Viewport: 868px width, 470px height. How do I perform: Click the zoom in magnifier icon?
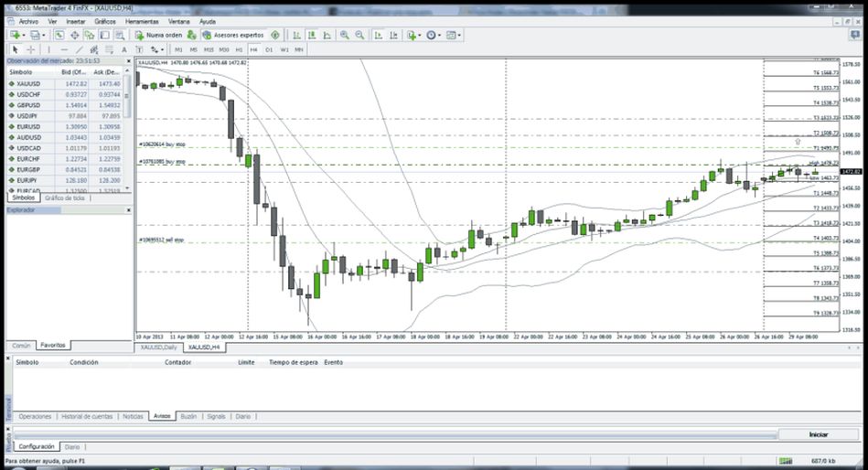tap(345, 36)
